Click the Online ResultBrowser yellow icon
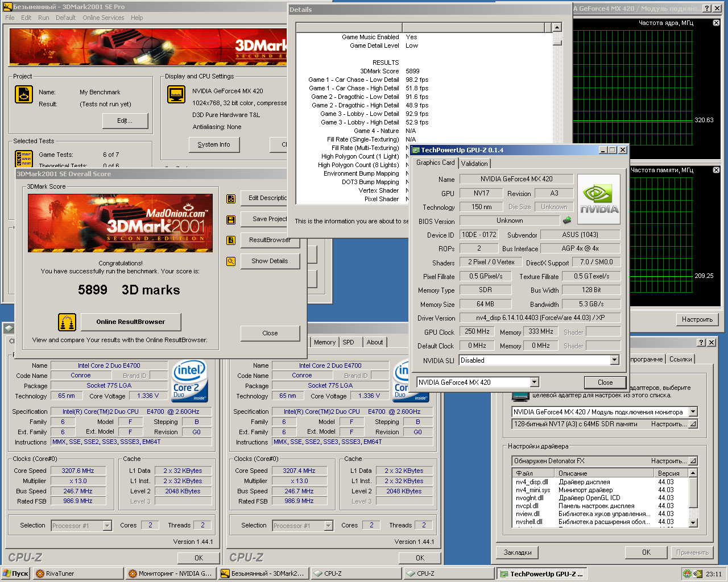 tap(67, 322)
